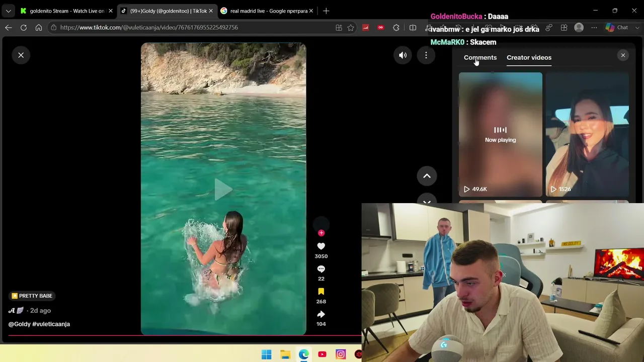Click Microsoft Edge in the taskbar
This screenshot has height=362, width=644.
click(x=304, y=354)
